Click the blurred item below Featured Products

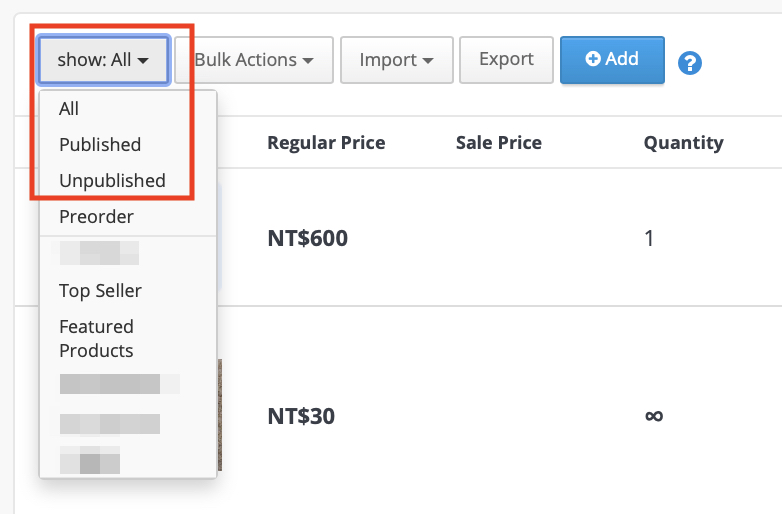coord(120,384)
